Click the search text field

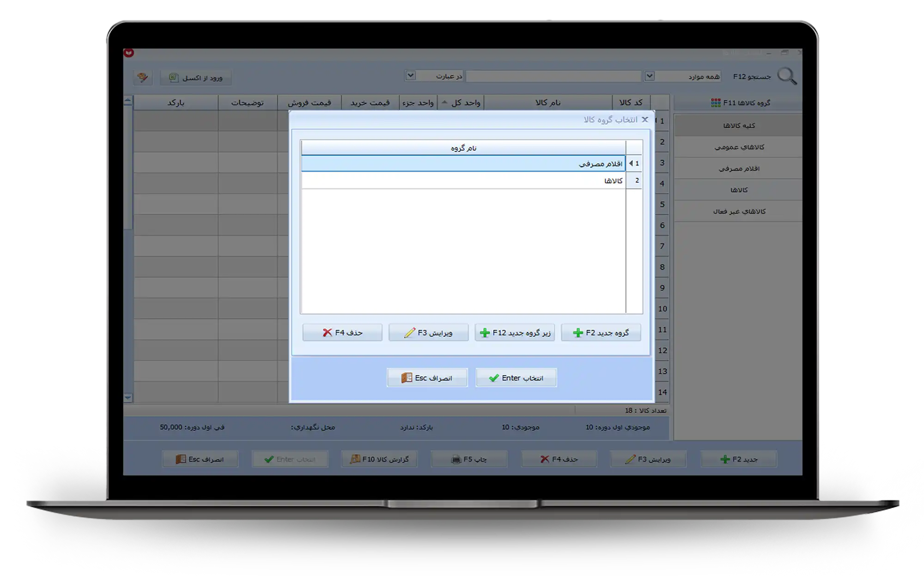point(553,76)
